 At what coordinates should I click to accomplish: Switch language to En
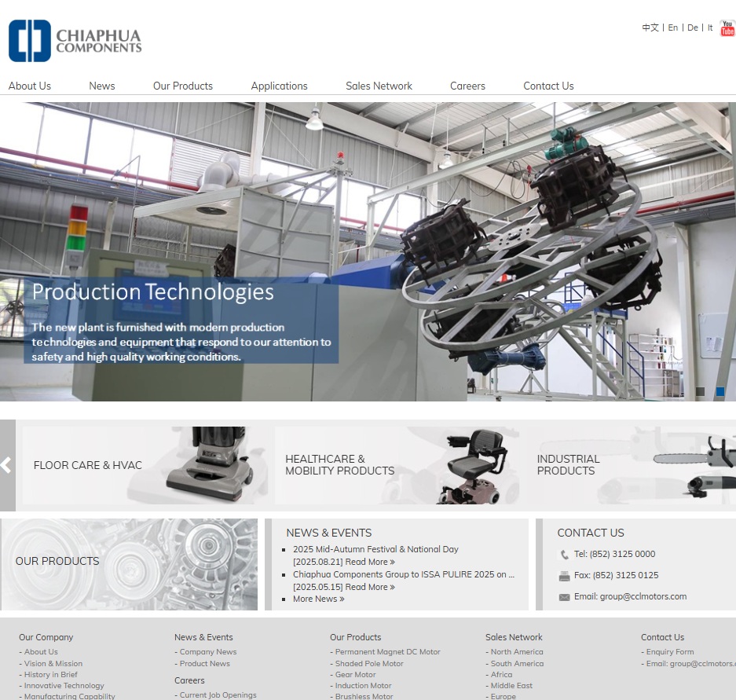tap(672, 27)
